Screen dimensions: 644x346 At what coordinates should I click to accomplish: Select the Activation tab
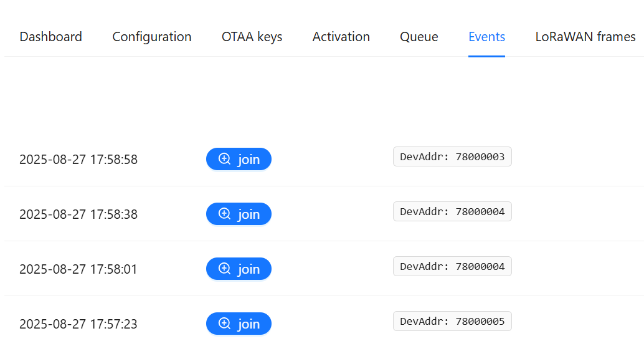341,37
